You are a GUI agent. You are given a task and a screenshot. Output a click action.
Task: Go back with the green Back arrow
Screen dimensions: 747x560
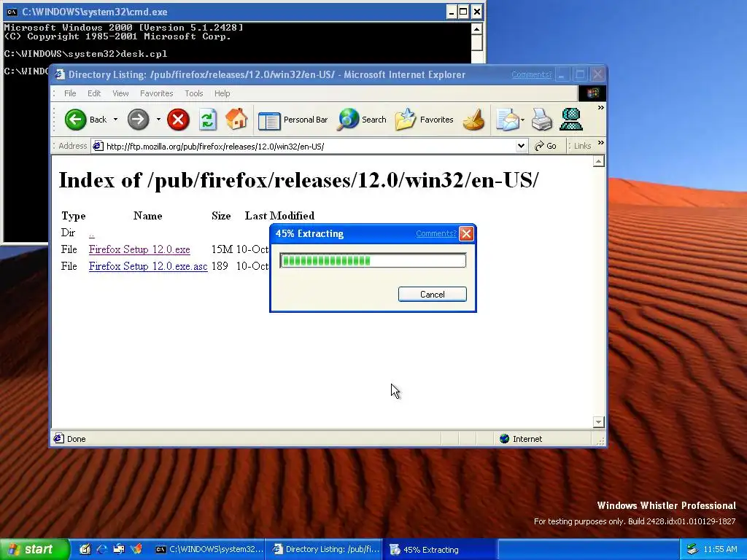click(x=75, y=120)
